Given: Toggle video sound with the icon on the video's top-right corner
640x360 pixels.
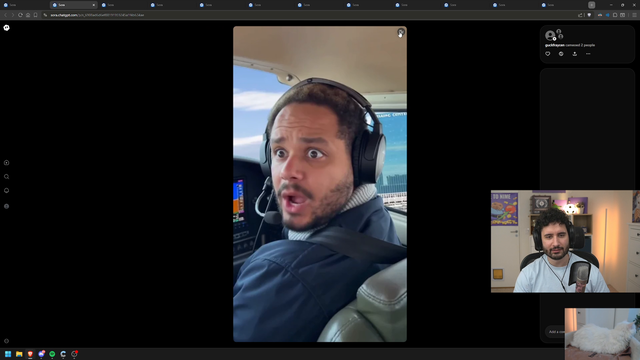Looking at the screenshot, I should point(401,32).
